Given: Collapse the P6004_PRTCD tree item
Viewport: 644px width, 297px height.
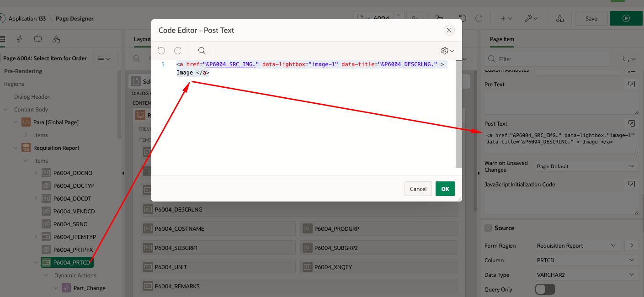Looking at the screenshot, I should point(36,262).
